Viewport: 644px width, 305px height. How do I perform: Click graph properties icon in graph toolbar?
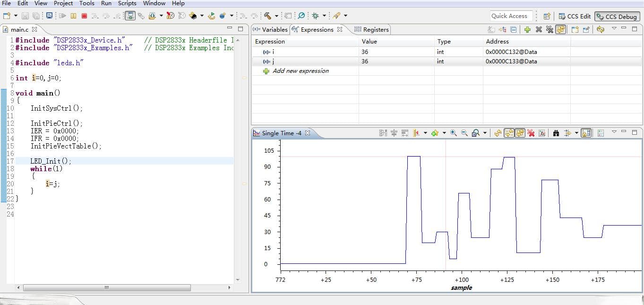542,133
